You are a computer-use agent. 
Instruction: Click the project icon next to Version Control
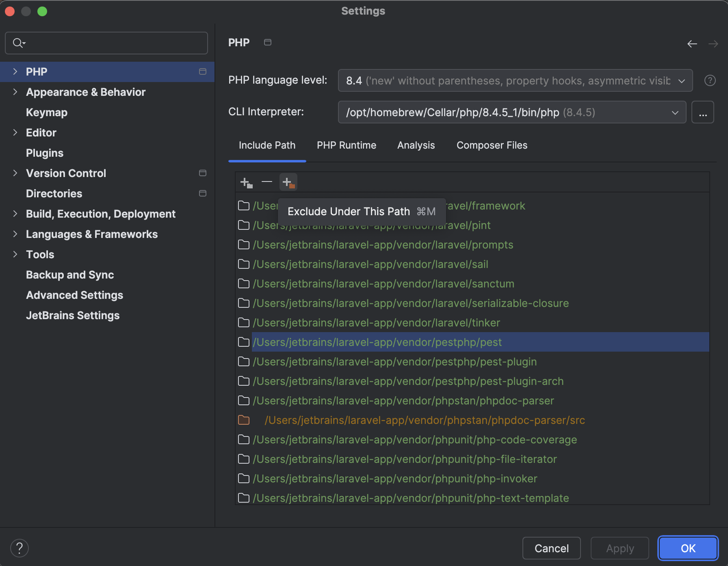[x=203, y=173]
